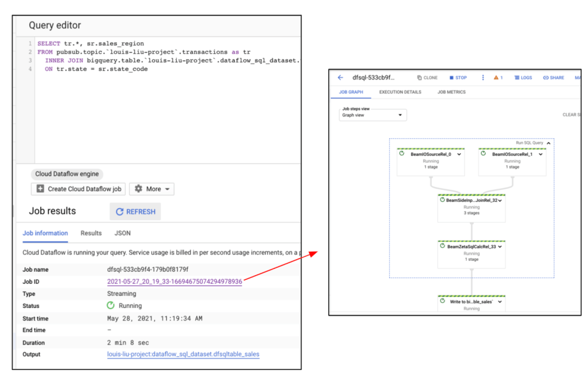Share the Dataflow job
The width and height of the screenshot is (588, 386).
[554, 77]
